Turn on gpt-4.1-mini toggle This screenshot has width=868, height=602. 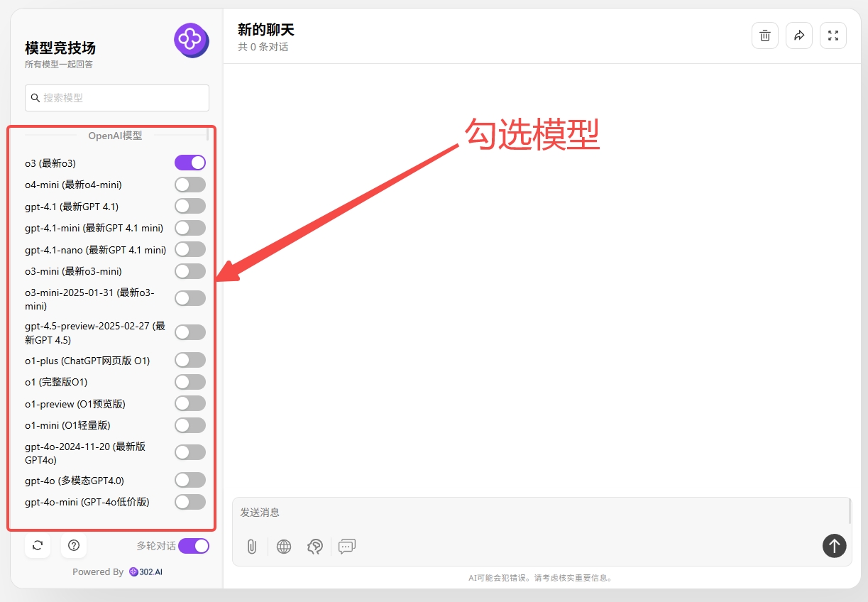(x=190, y=228)
